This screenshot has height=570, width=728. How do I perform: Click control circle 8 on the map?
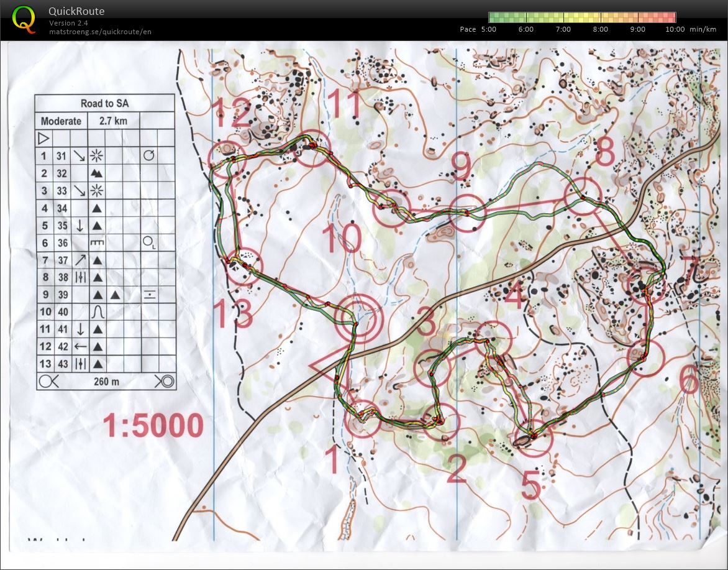[582, 196]
